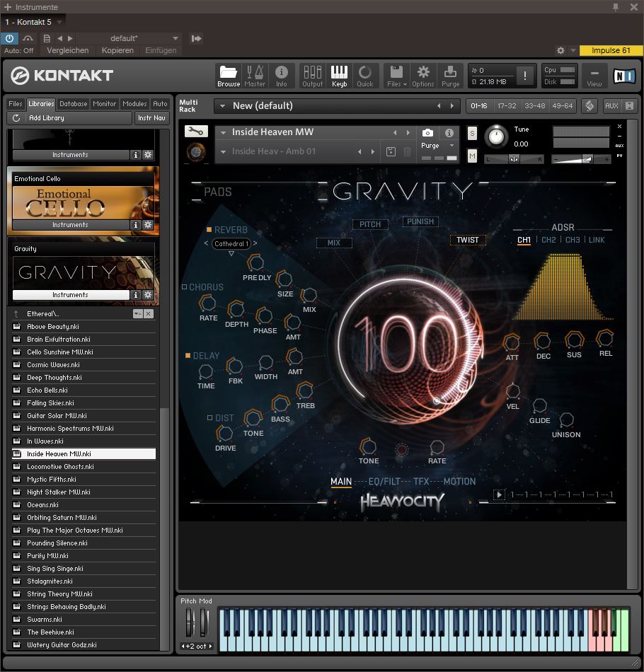Toggle the TWIST macro button

click(467, 240)
